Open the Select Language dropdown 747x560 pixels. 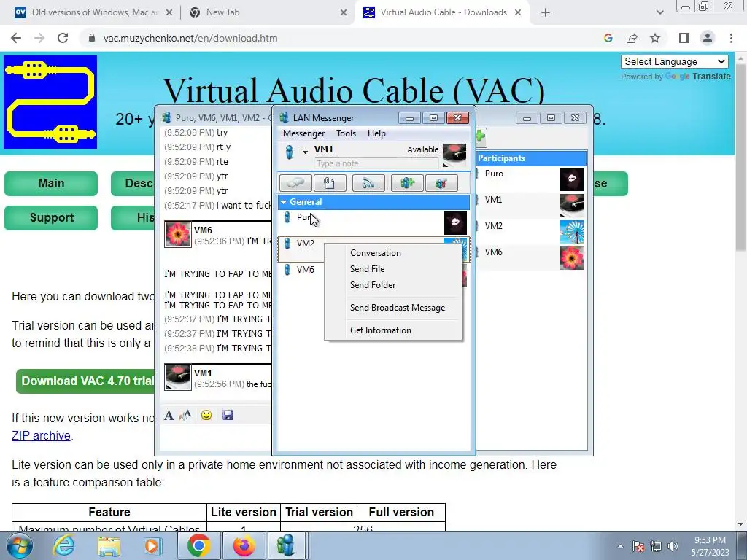coord(675,61)
